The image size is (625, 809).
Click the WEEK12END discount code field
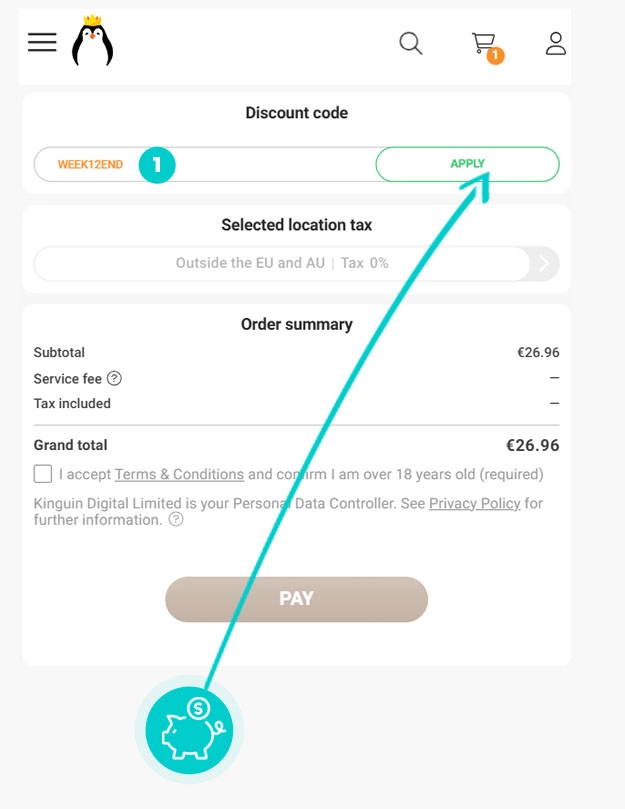coord(90,165)
